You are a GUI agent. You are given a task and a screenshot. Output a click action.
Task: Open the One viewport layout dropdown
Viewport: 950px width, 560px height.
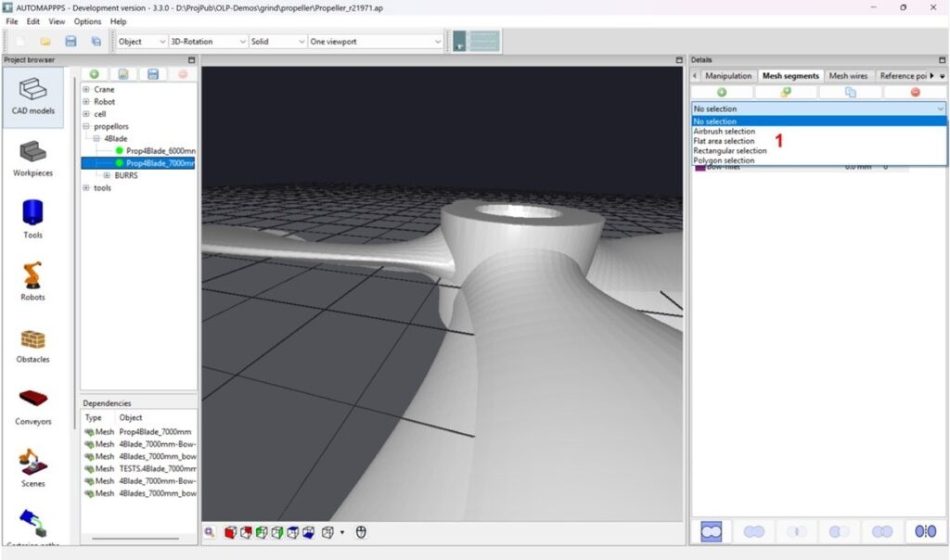pyautogui.click(x=376, y=42)
